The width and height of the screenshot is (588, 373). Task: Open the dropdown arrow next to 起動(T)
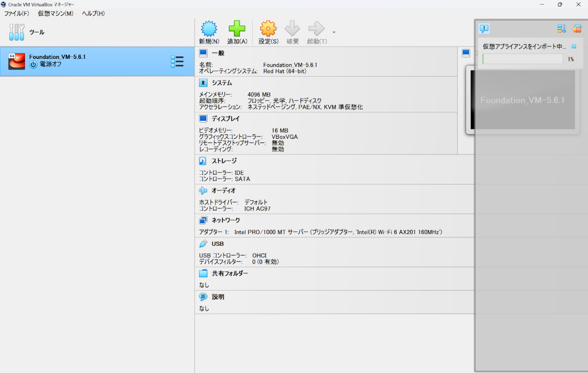[334, 32]
